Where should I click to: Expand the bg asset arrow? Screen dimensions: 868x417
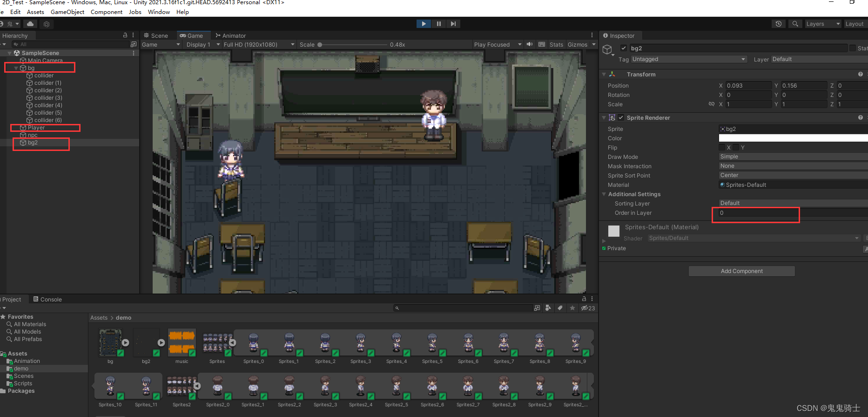coord(125,342)
